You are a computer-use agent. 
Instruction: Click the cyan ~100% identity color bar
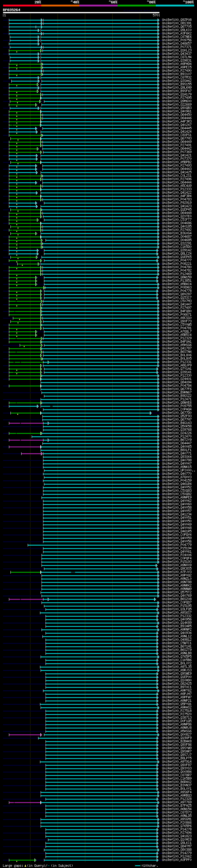175,6
